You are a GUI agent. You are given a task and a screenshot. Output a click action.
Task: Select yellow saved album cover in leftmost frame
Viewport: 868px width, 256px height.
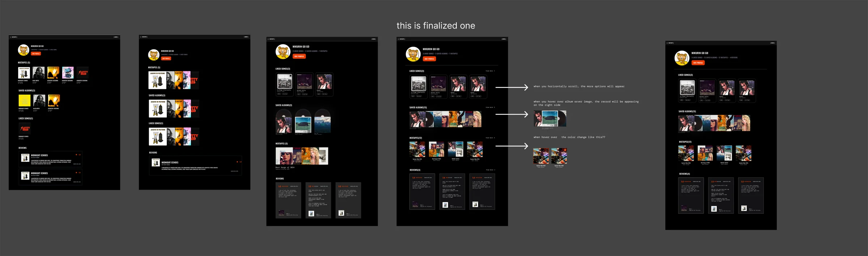click(x=25, y=100)
